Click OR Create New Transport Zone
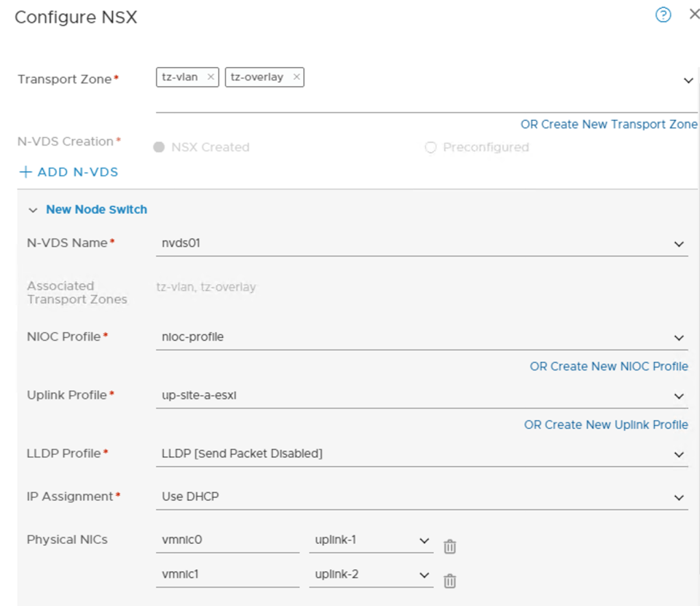This screenshot has height=606, width=700. 608,124
